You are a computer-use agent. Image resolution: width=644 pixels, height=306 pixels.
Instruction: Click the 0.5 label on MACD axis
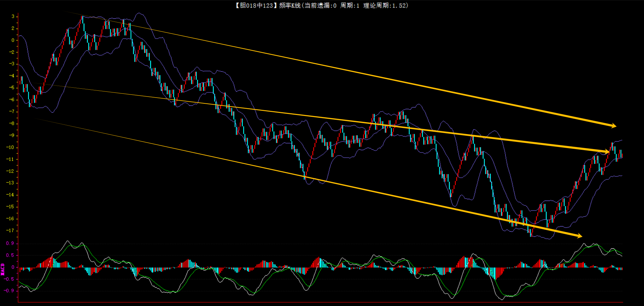tap(10, 255)
